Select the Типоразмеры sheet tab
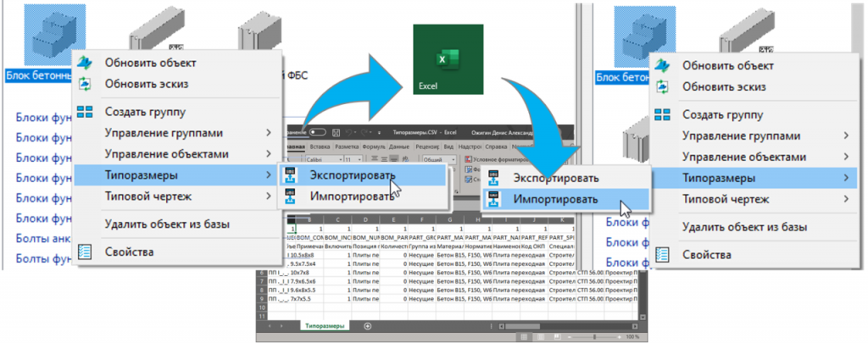Viewport: 868px width, 343px height. click(325, 326)
